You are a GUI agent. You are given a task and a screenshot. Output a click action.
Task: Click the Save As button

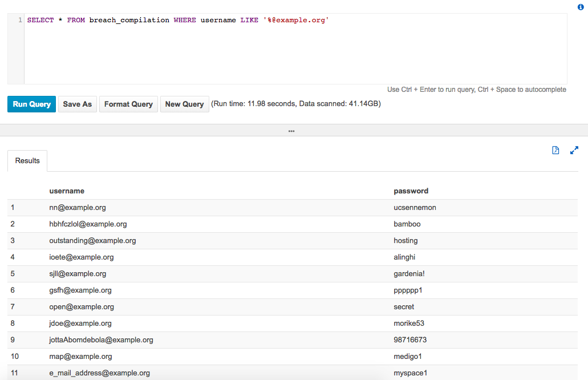[77, 104]
